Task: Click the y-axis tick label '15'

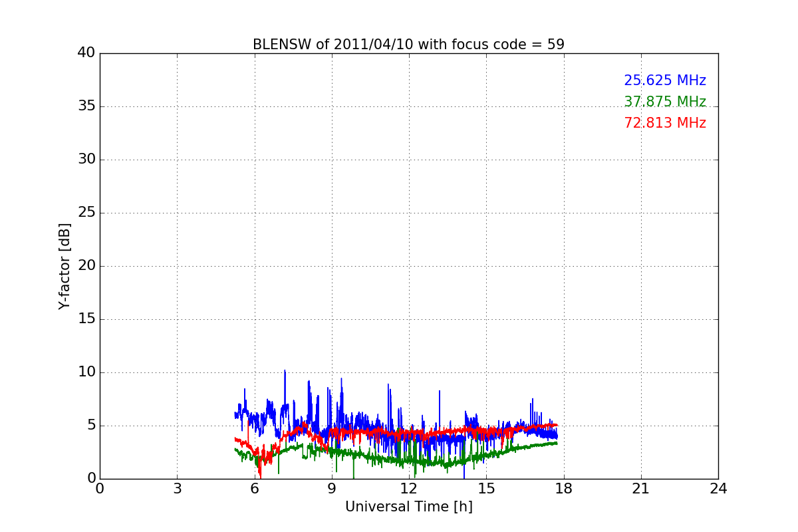Action: point(86,319)
